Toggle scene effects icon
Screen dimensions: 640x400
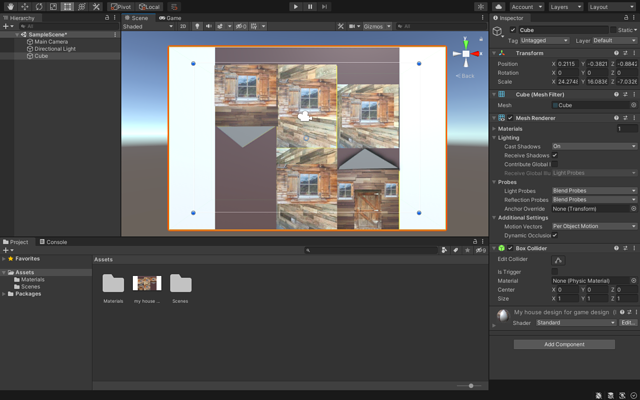click(x=220, y=26)
